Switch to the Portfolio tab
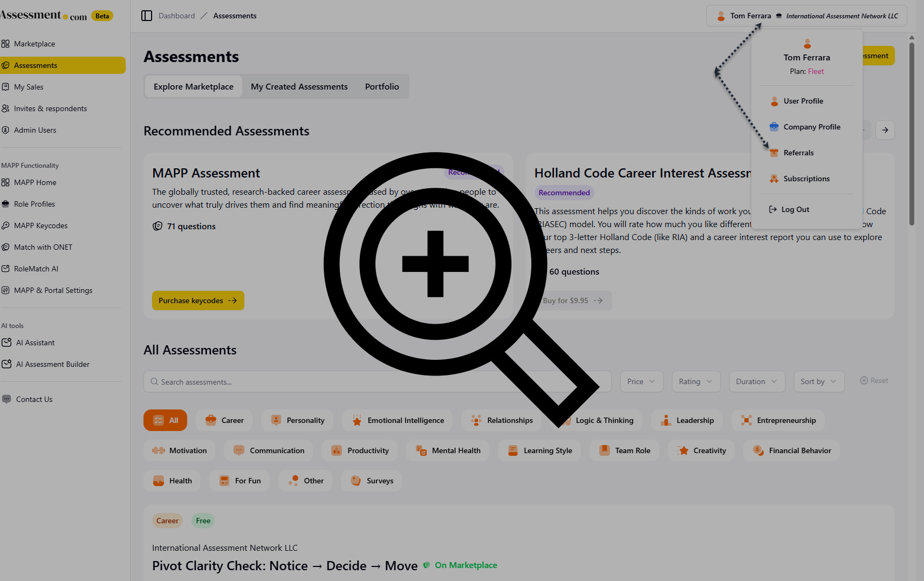The width and height of the screenshot is (924, 581). point(382,86)
